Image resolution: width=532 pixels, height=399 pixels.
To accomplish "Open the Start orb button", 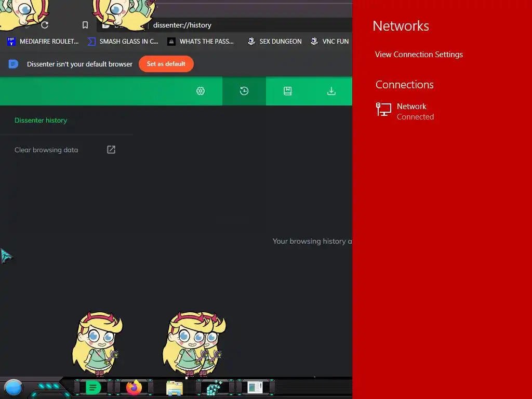I will pyautogui.click(x=14, y=388).
